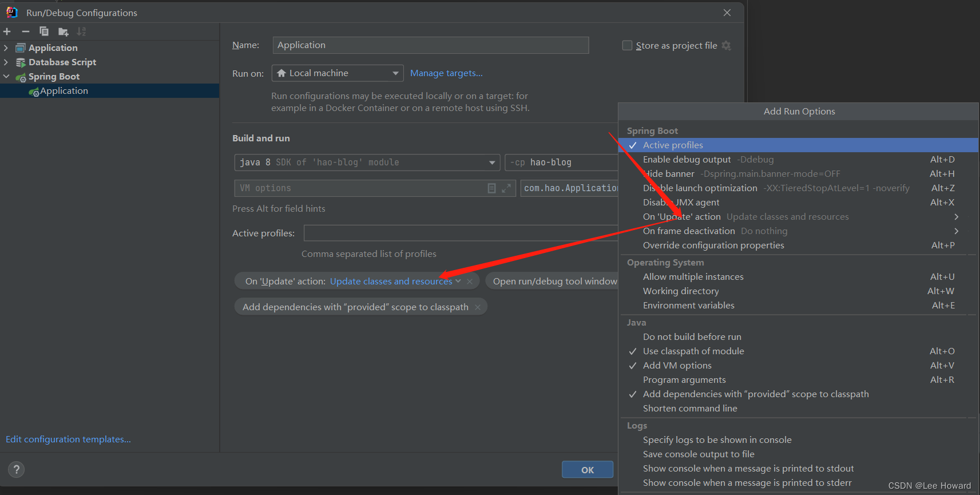980x495 pixels.
Task: Select Environment variables option
Action: [799, 306]
